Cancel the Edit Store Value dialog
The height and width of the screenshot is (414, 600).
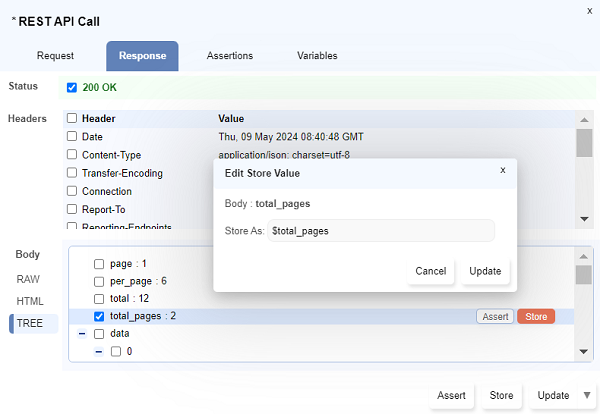click(x=430, y=271)
